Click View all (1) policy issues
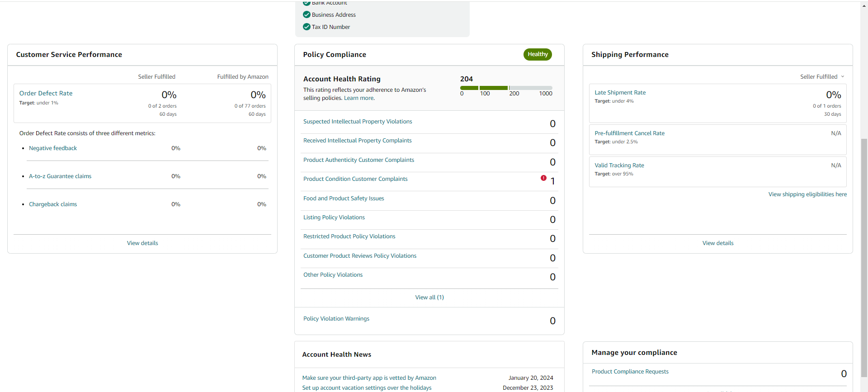Screen dimensions: 868x392 [429, 298]
